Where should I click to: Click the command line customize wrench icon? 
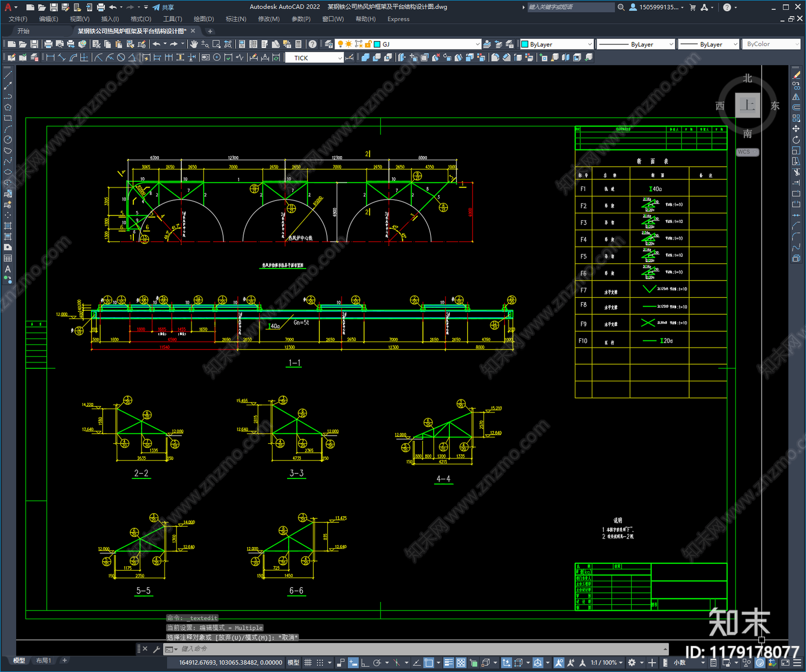(156, 649)
